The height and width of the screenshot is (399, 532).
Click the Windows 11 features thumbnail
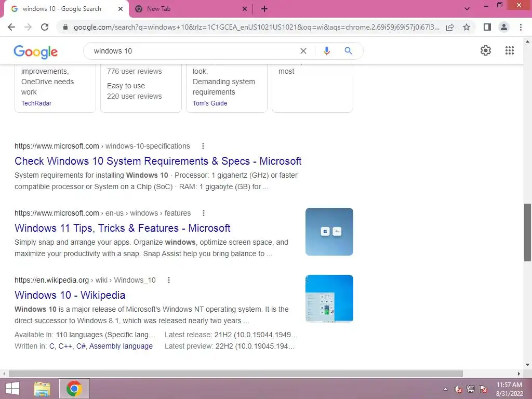pos(329,232)
